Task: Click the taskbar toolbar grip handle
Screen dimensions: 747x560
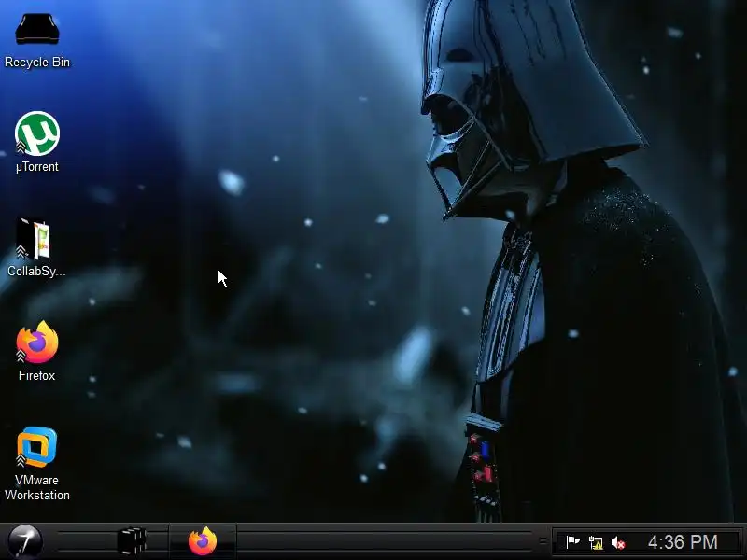Action: pos(543,541)
